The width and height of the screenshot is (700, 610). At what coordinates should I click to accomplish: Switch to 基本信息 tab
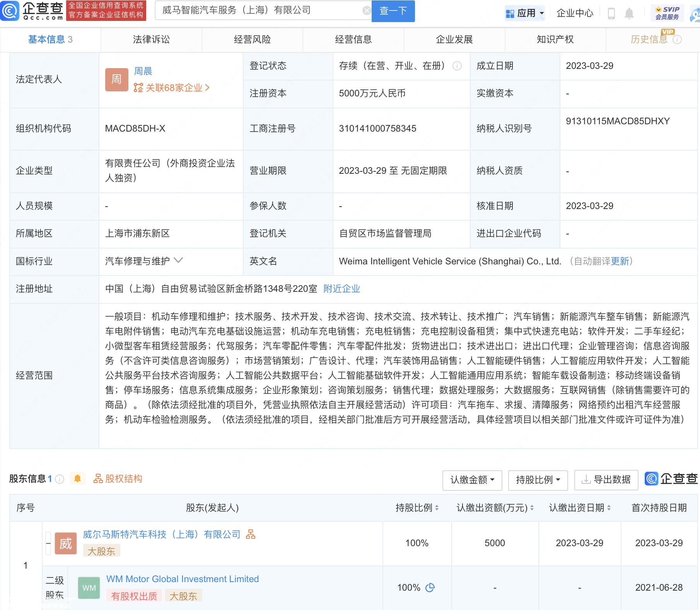[x=50, y=39]
